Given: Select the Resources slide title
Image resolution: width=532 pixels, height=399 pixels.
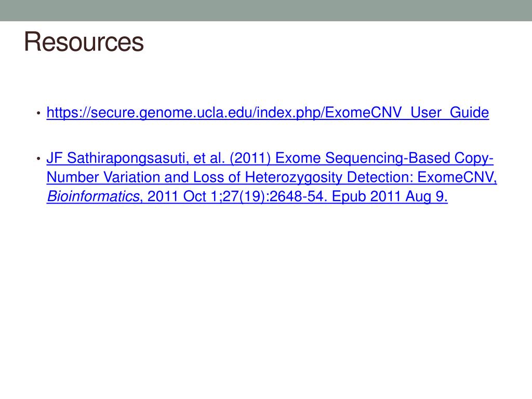Looking at the screenshot, I should coord(84,42).
